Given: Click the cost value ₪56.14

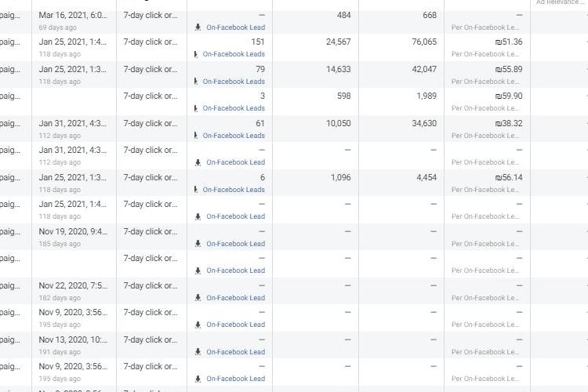Looking at the screenshot, I should pyautogui.click(x=509, y=177).
